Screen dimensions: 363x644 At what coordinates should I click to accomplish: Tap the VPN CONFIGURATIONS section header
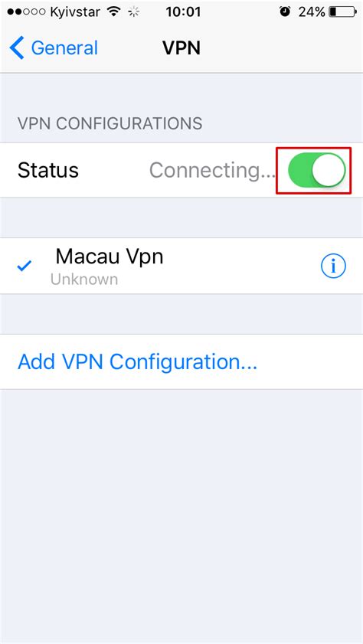click(110, 123)
